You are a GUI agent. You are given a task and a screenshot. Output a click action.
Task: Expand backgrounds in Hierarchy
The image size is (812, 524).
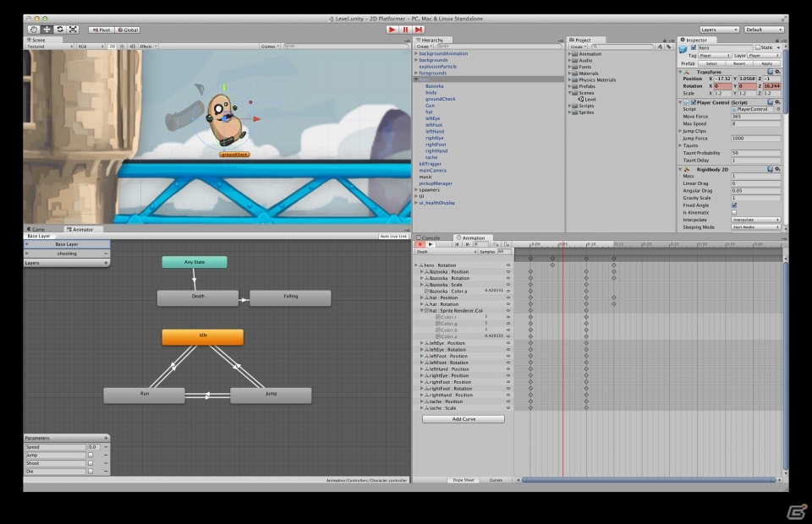[416, 60]
